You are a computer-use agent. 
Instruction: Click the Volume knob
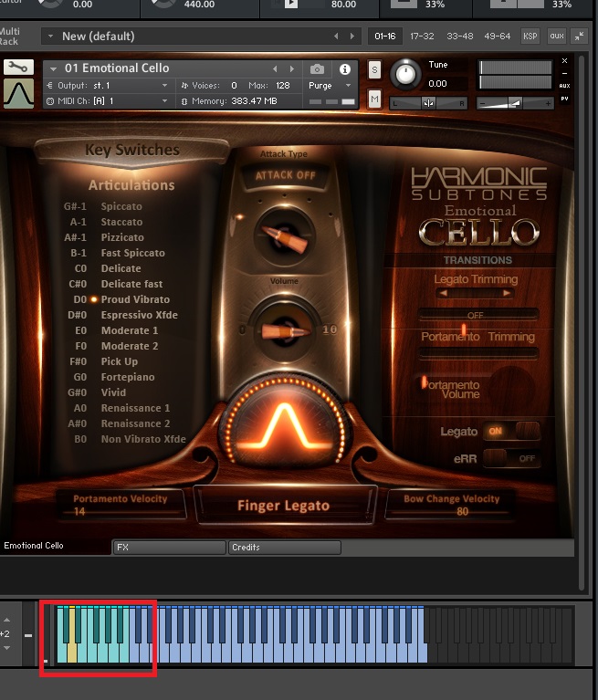285,331
